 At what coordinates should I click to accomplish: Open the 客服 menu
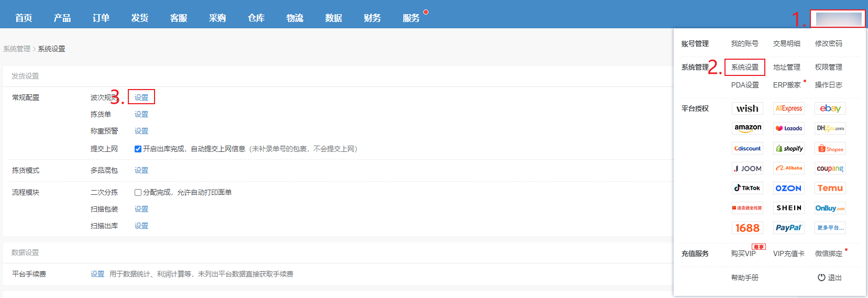click(x=179, y=18)
